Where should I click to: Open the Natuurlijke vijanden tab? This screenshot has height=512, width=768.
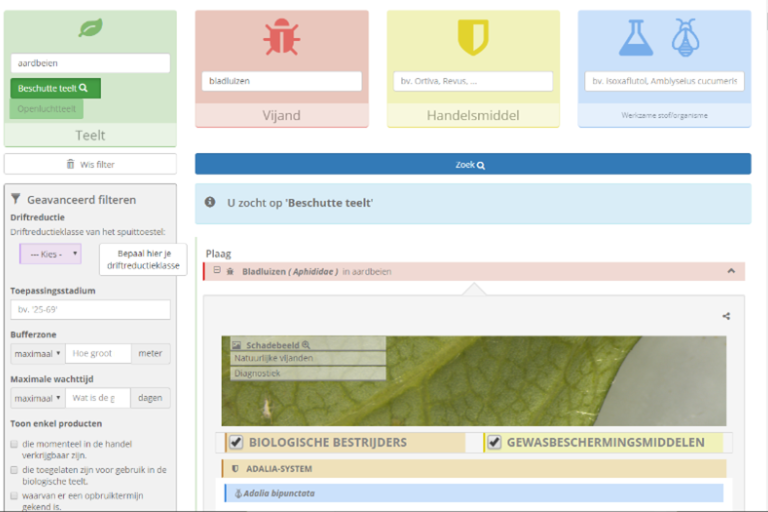coord(308,358)
